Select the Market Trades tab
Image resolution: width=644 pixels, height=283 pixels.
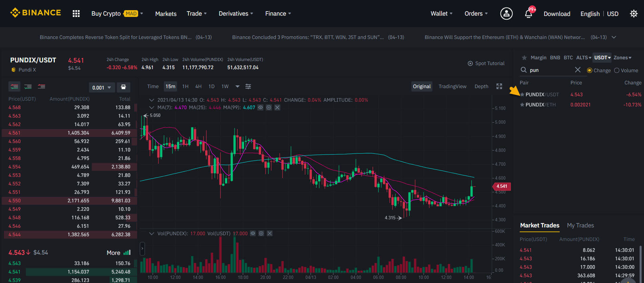(540, 225)
